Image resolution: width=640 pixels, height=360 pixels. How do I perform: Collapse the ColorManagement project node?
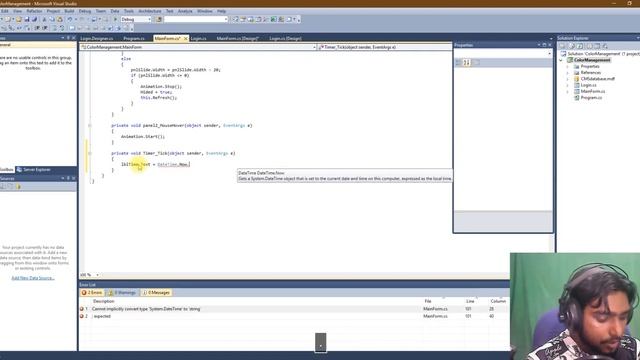[x=561, y=60]
